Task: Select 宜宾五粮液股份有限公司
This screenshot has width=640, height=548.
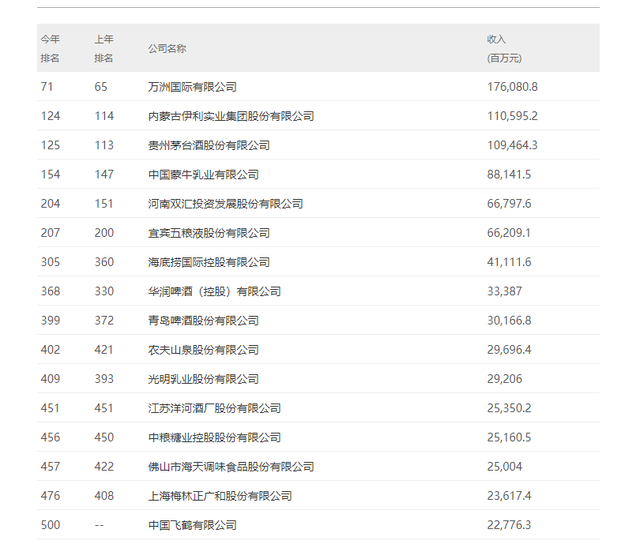Action: (209, 233)
